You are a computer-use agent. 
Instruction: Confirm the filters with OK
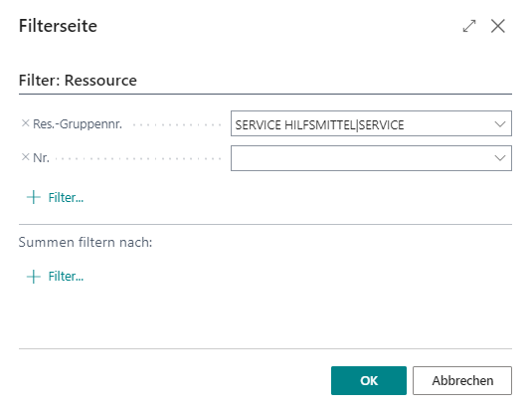point(369,380)
